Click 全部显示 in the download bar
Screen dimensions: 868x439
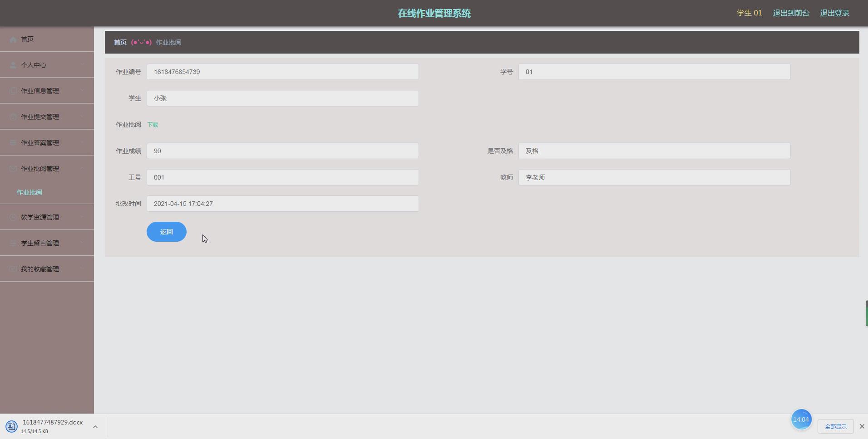point(836,426)
